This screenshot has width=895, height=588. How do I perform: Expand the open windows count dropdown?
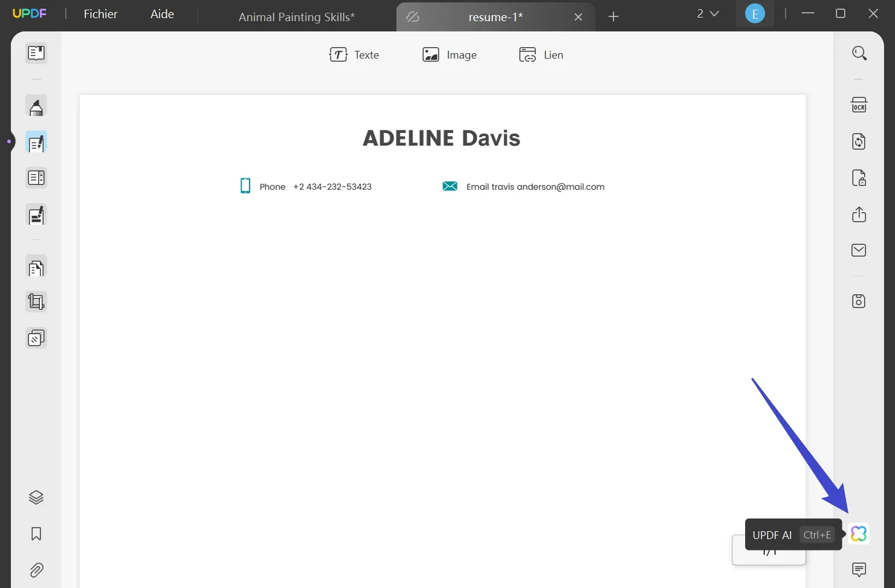click(708, 13)
